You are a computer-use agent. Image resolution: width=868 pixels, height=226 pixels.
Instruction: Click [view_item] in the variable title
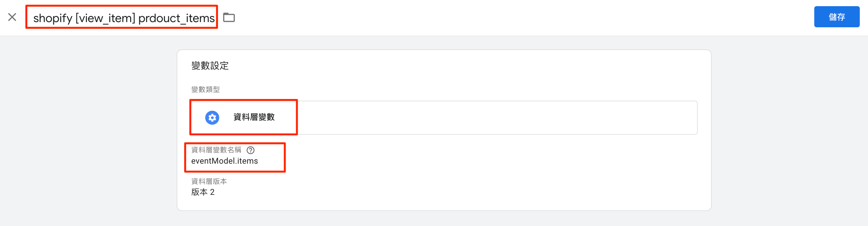coord(105,18)
